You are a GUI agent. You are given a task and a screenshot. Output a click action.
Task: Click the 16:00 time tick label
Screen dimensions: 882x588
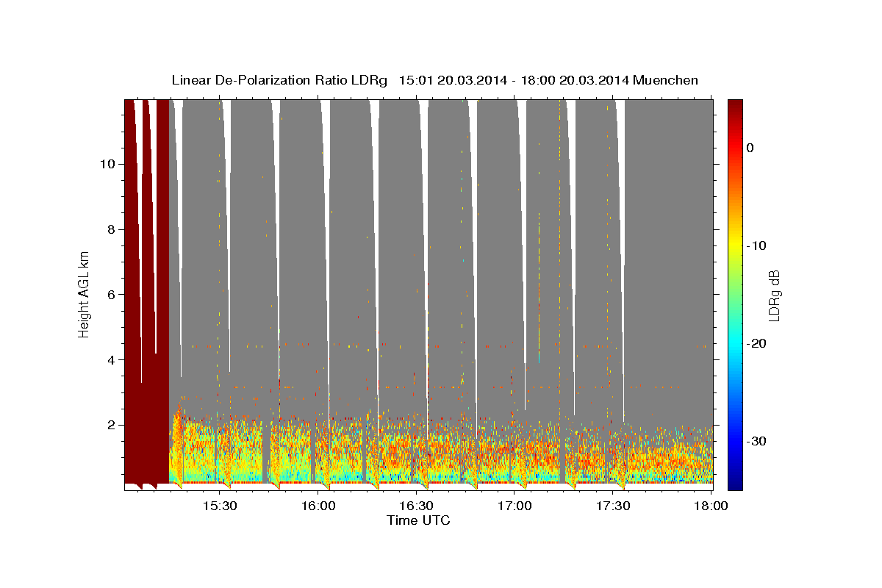coord(318,506)
